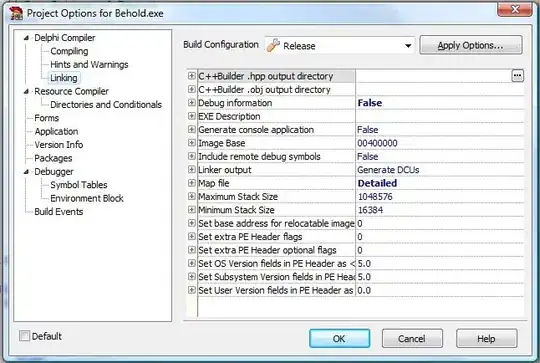Click the Delphi helmet icon in title bar
Viewport: 540px width, 363px height.
pos(16,13)
